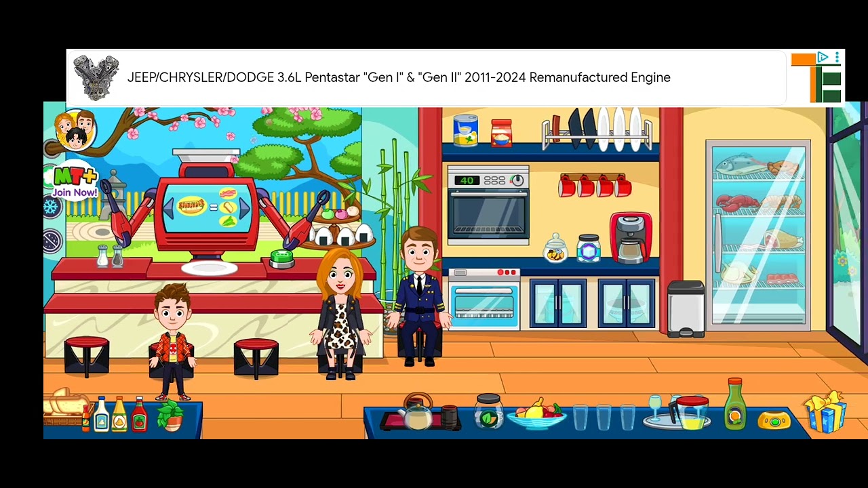Viewport: 868px width, 488px height.
Task: Tap the white plate under the robot
Action: [x=210, y=268]
